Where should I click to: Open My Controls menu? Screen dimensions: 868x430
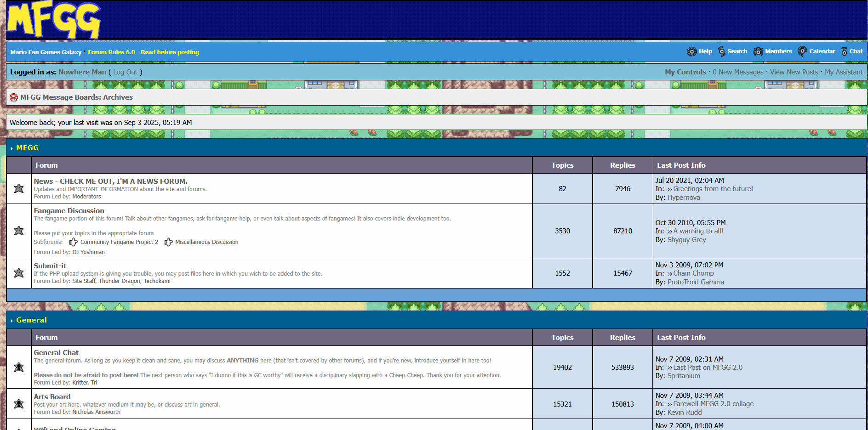pyautogui.click(x=685, y=72)
